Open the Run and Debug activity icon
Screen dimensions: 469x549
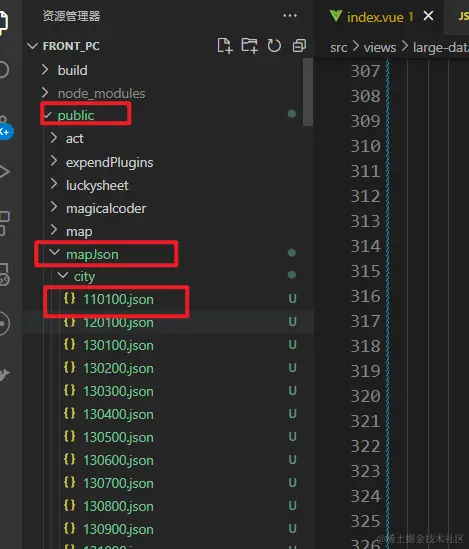click(x=4, y=172)
